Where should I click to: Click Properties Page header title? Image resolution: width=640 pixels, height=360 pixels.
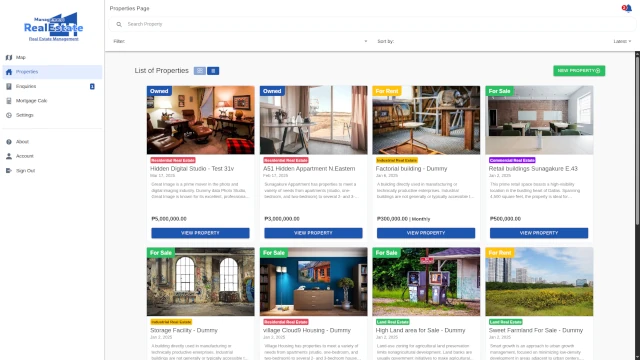(129, 8)
